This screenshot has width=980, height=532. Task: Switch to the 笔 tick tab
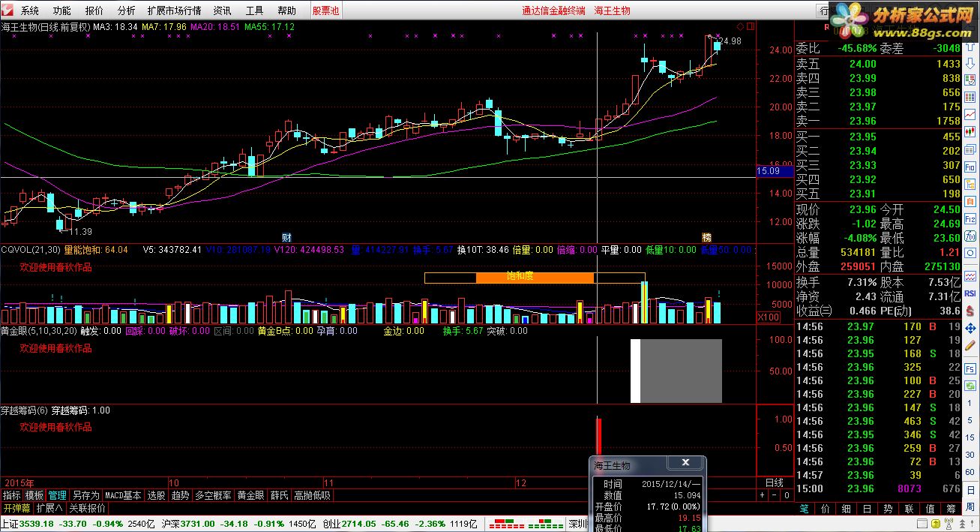[804, 508]
